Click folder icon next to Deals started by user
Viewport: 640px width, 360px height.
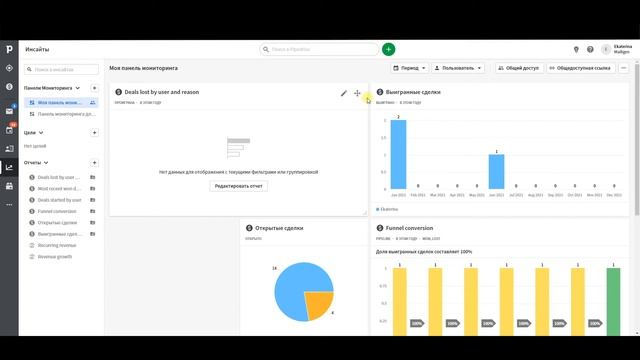[93, 200]
